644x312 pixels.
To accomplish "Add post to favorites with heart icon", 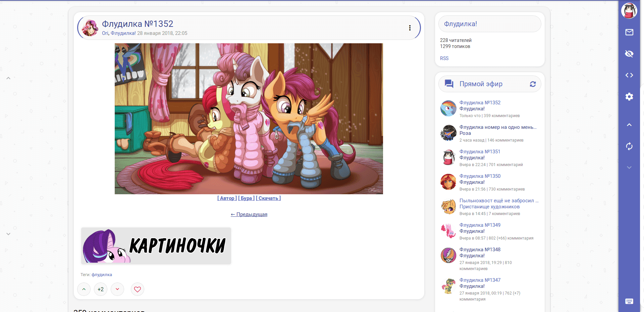I will tap(138, 289).
